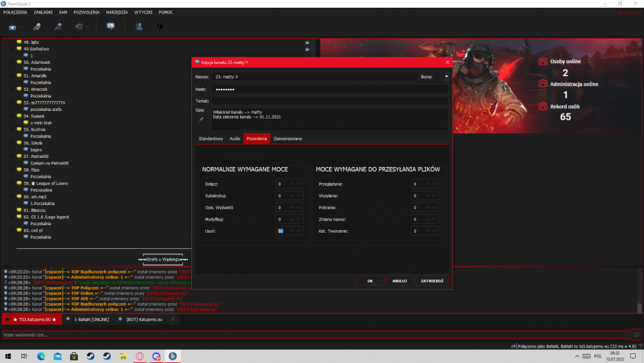Increase the Usuń power value
The height and width of the screenshot is (363, 644).
click(292, 231)
